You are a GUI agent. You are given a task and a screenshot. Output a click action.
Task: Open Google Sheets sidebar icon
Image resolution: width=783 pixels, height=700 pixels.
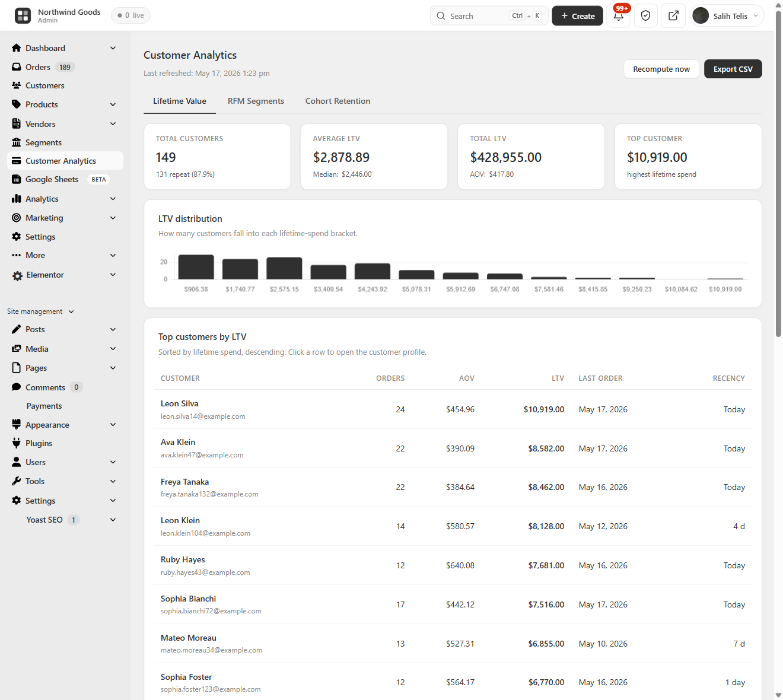tap(17, 179)
